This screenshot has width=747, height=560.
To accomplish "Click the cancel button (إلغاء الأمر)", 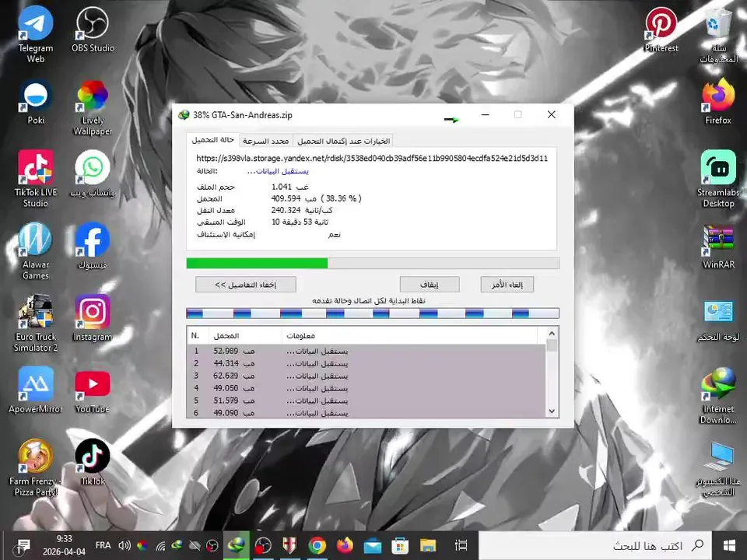I will (507, 285).
